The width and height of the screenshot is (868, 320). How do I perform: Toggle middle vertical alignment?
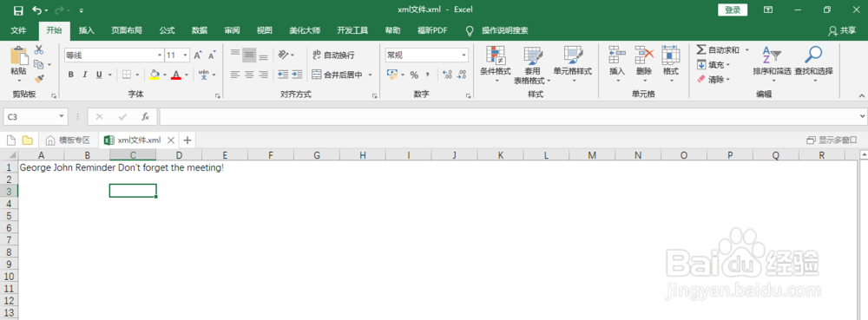click(x=250, y=55)
